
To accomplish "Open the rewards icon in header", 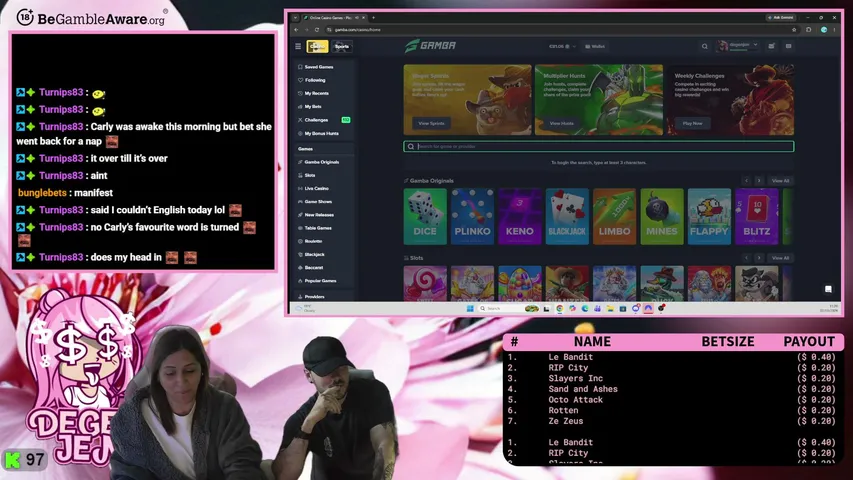I will (x=771, y=46).
